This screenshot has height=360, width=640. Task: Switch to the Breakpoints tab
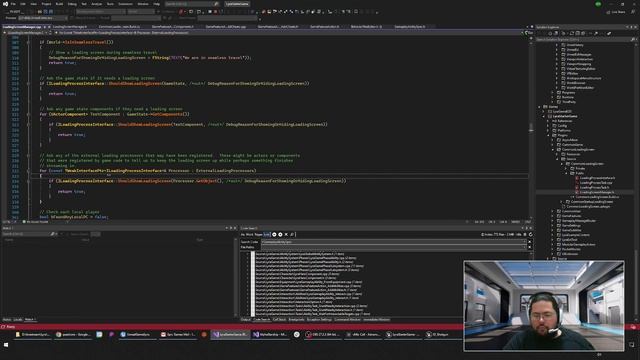296,320
